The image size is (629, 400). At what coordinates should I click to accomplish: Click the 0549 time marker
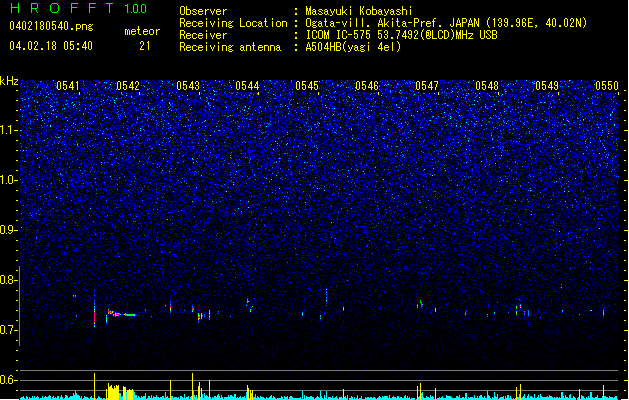[x=547, y=86]
